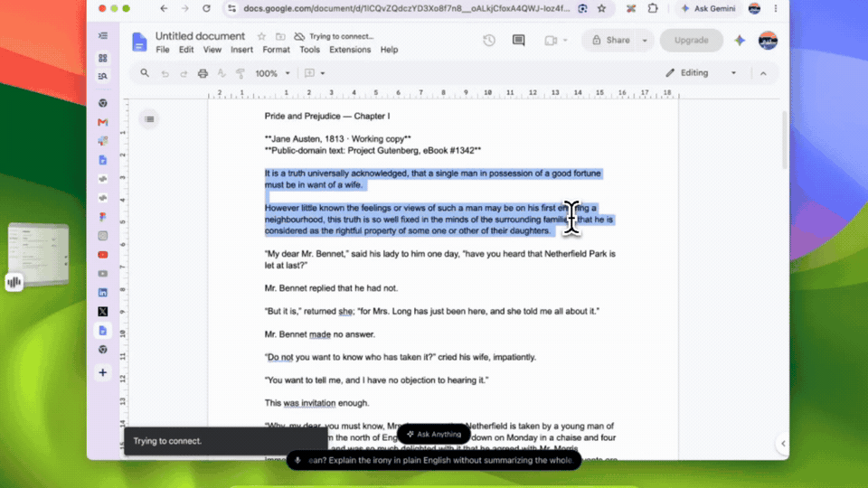Open the Insert menu
This screenshot has height=488, width=868.
[242, 50]
